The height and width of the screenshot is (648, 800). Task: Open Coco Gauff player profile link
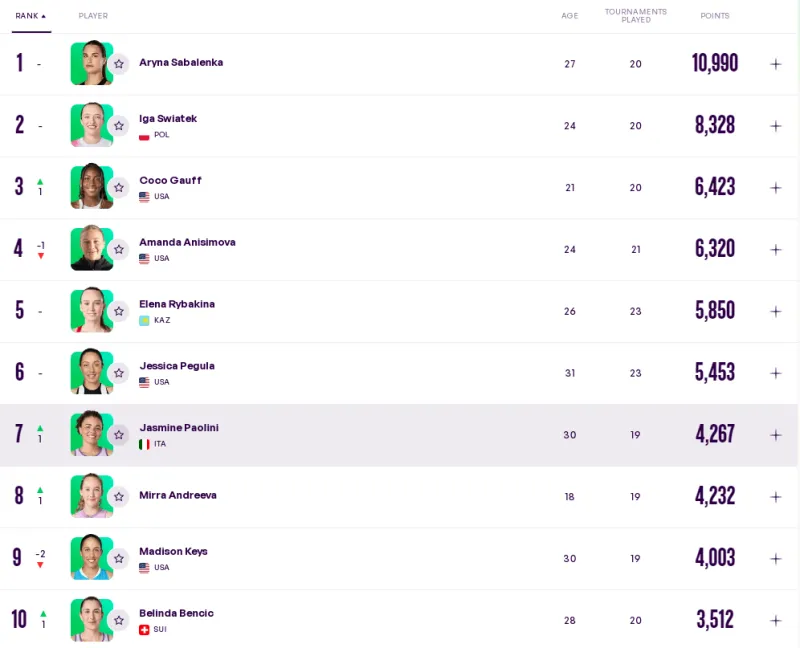pyautogui.click(x=170, y=181)
